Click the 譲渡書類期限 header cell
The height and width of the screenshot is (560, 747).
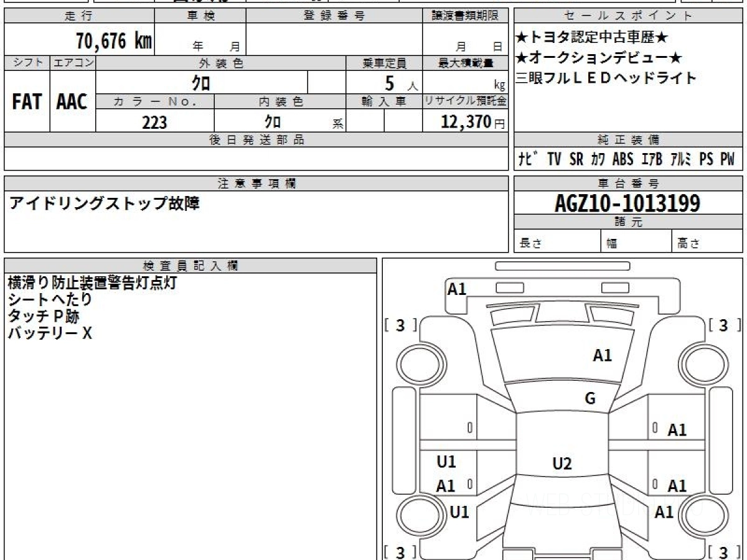tap(466, 16)
